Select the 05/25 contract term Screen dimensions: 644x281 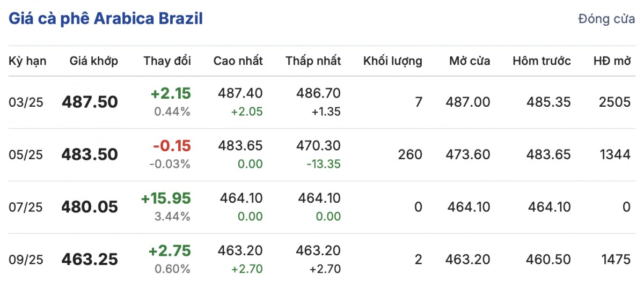(x=26, y=155)
